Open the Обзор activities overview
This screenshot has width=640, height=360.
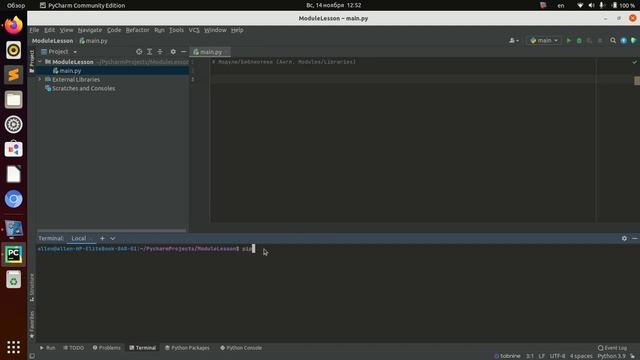tap(16, 5)
